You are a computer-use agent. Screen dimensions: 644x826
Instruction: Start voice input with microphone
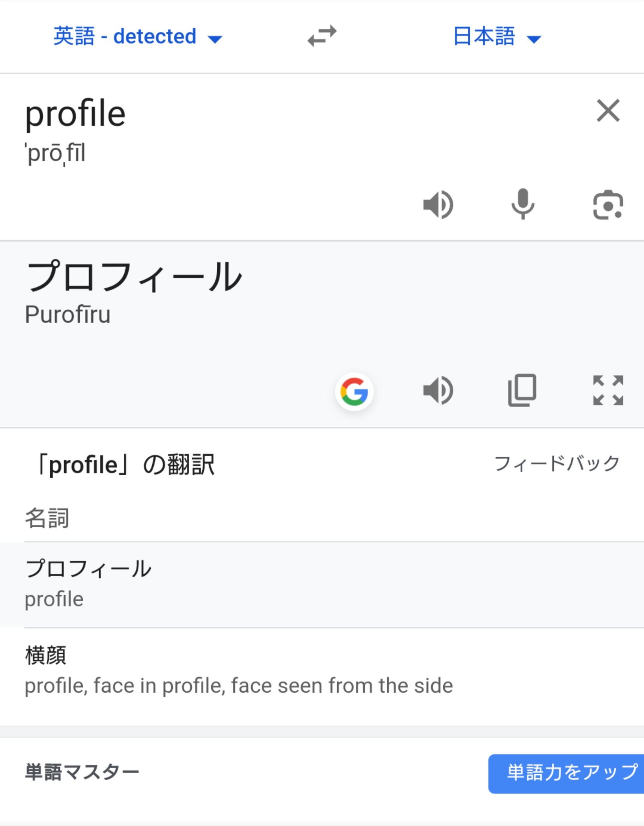pos(523,204)
